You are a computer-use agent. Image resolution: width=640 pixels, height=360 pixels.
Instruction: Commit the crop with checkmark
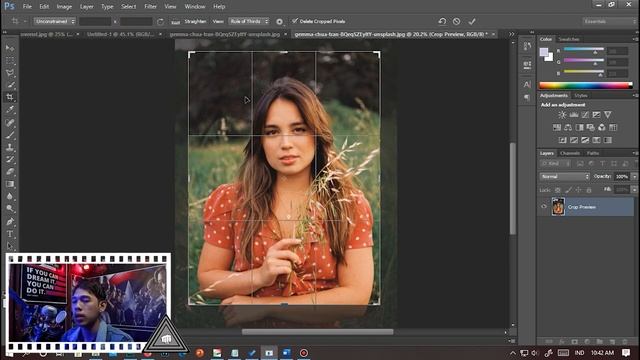(472, 21)
